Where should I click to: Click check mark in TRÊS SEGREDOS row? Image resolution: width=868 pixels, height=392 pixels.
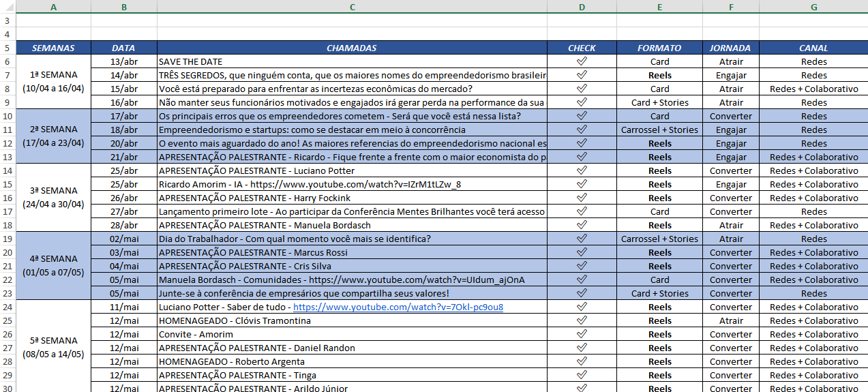pos(582,75)
